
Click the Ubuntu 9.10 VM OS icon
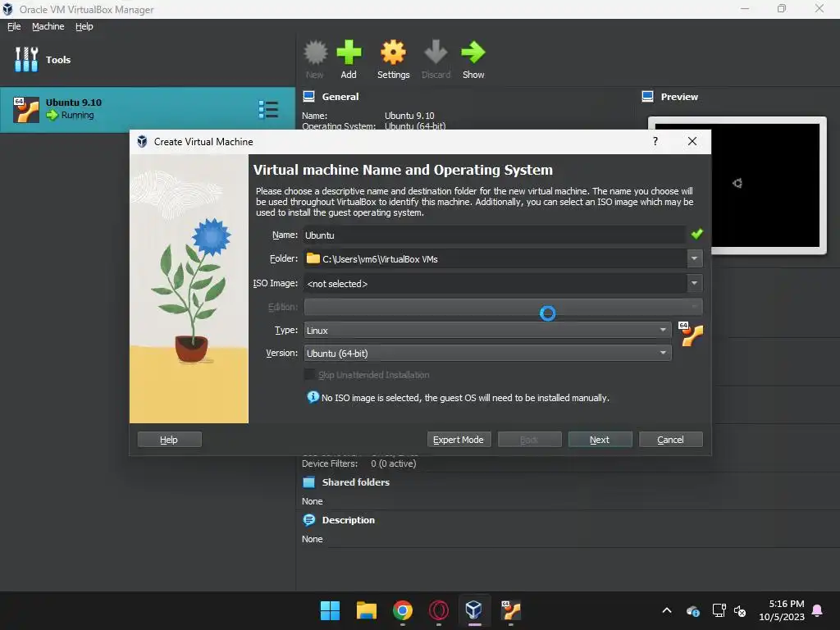tap(26, 110)
